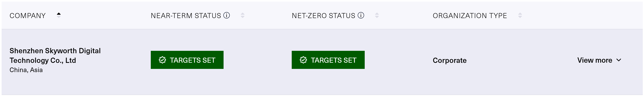The image size is (644, 96).
Task: Open Net-Zero Status info icon
Action: click(x=361, y=15)
